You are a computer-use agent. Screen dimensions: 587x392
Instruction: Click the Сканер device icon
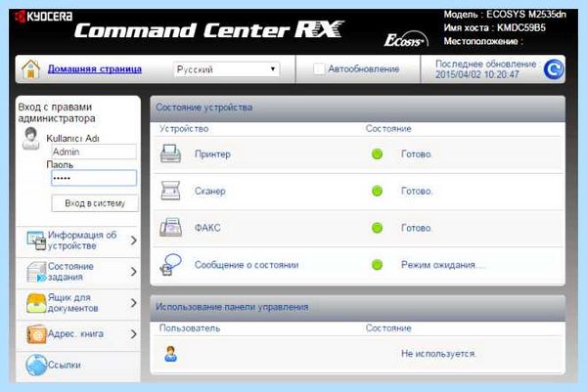[170, 191]
